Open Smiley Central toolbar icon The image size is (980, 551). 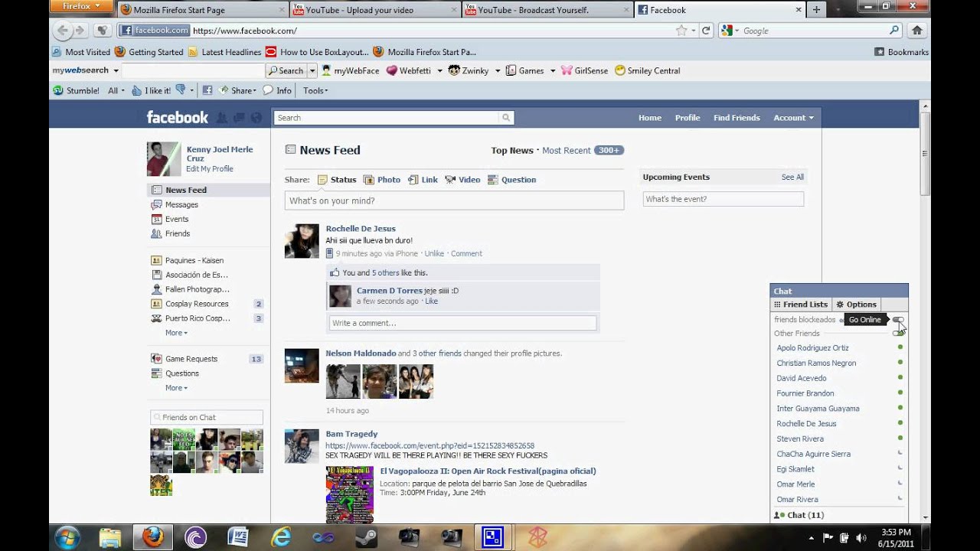647,70
